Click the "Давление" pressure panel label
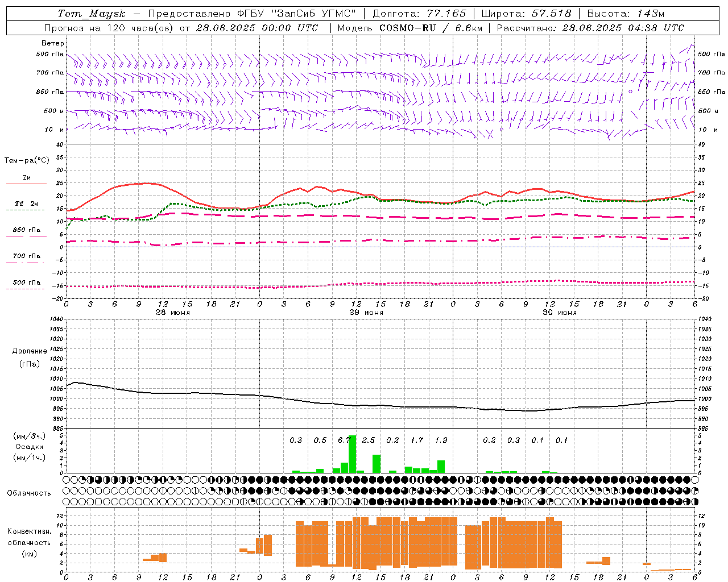 pyautogui.click(x=30, y=351)
